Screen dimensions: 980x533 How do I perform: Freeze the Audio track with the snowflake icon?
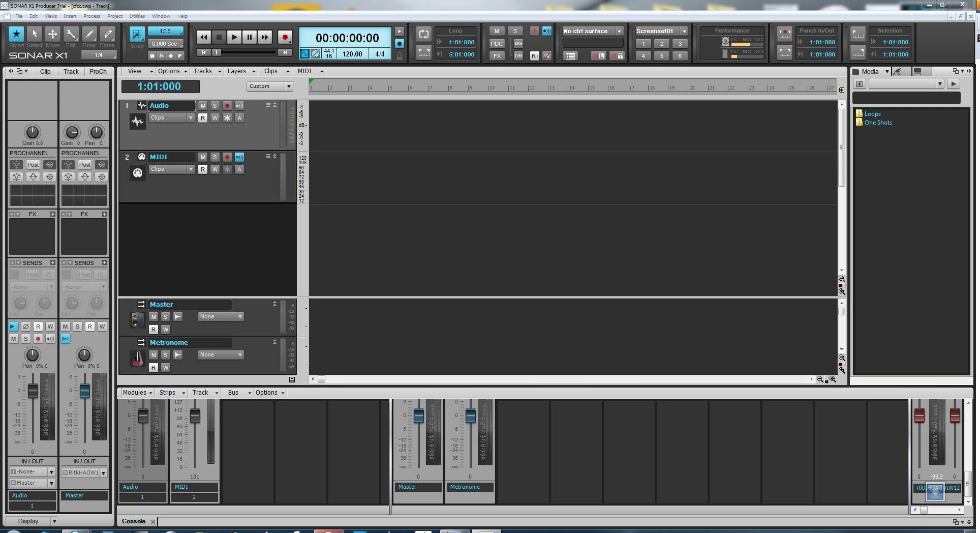227,118
